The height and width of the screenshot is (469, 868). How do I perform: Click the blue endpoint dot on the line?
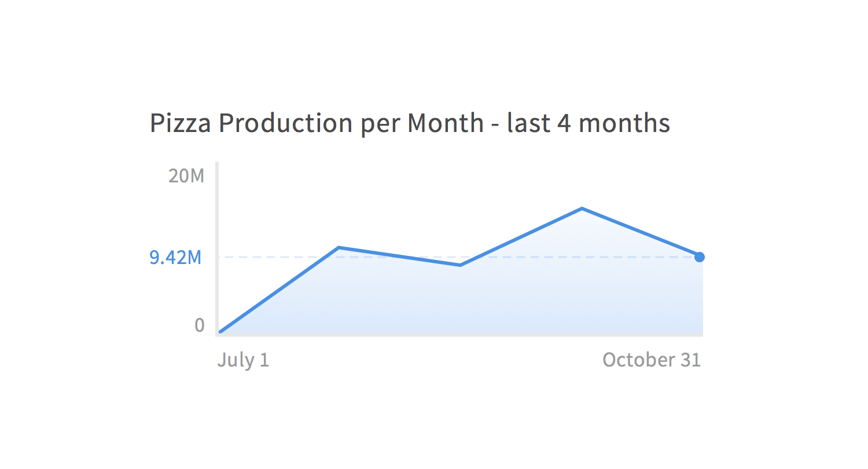[700, 257]
